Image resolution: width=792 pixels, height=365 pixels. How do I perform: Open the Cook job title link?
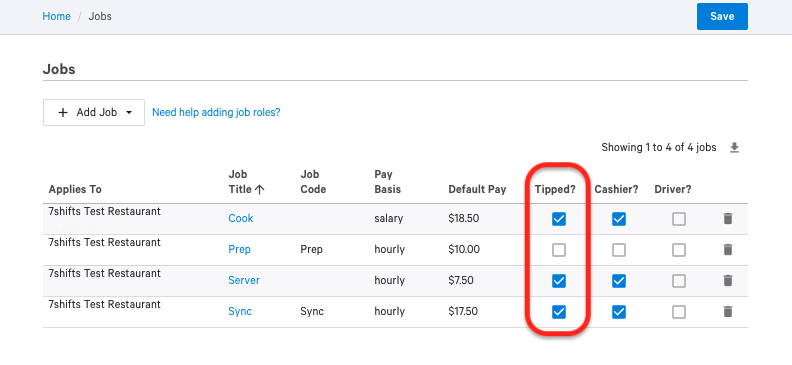point(241,218)
